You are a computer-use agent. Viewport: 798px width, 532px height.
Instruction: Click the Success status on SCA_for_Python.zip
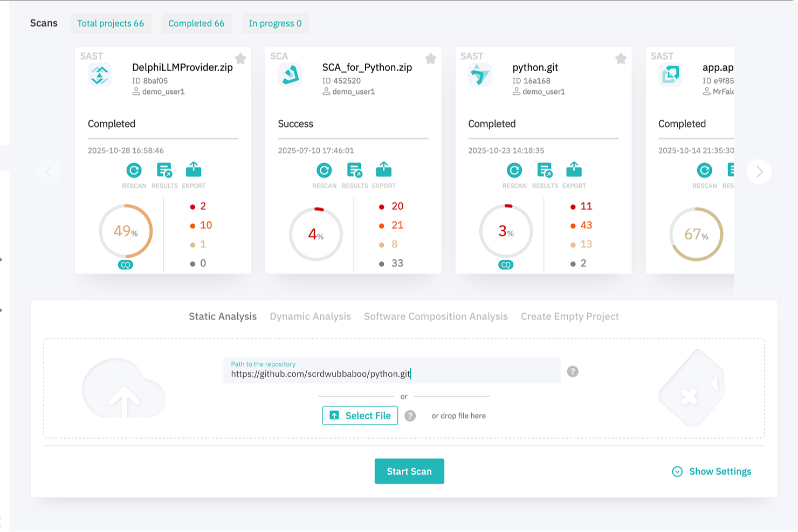coord(295,124)
